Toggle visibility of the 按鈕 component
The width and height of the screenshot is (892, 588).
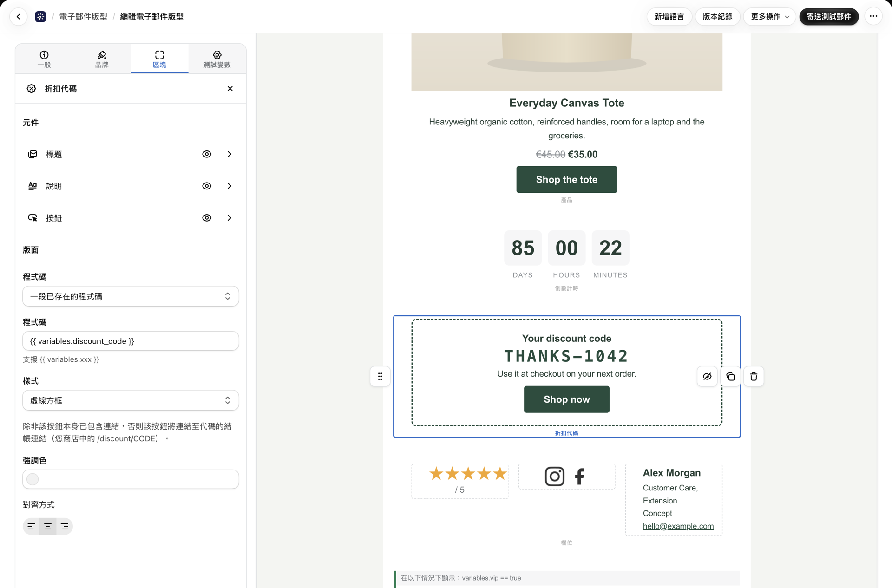pos(207,218)
